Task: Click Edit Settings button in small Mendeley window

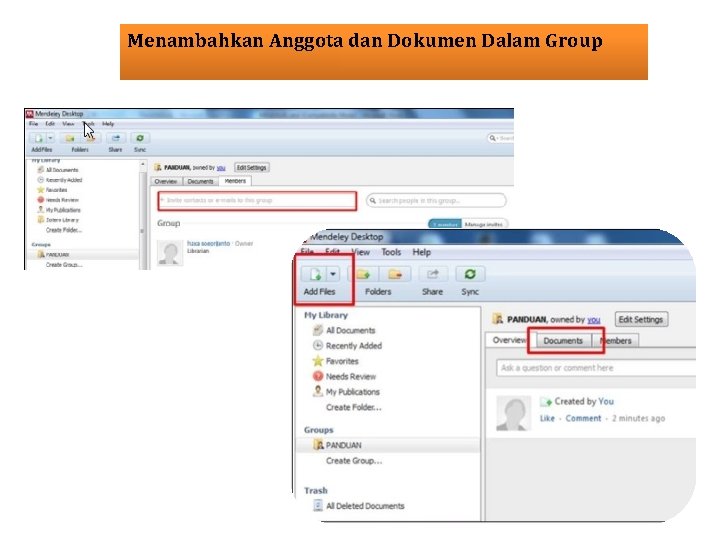Action: [251, 168]
